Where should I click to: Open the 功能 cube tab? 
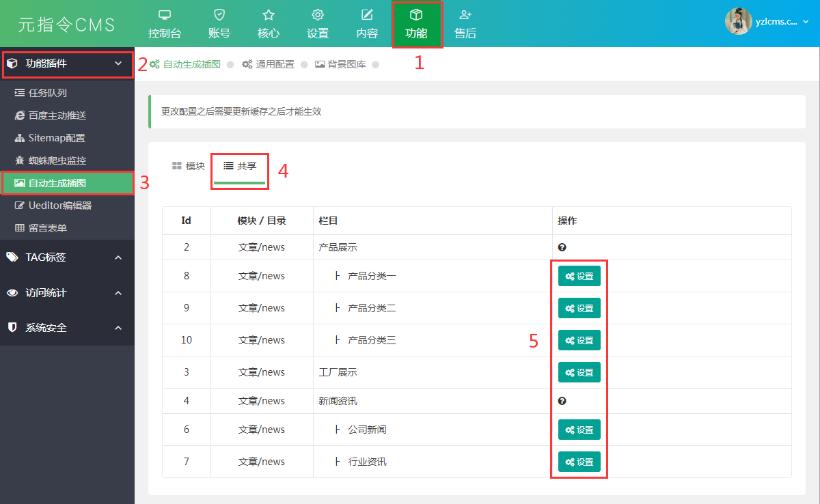tap(416, 24)
